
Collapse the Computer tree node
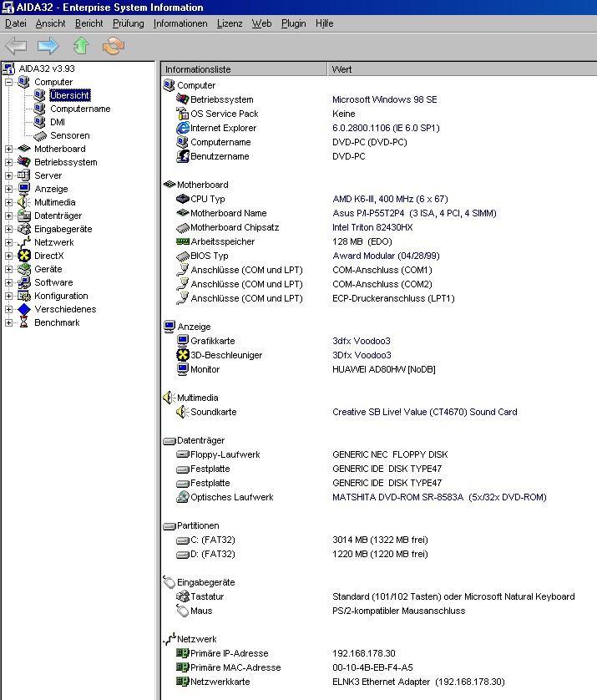tap(8, 82)
